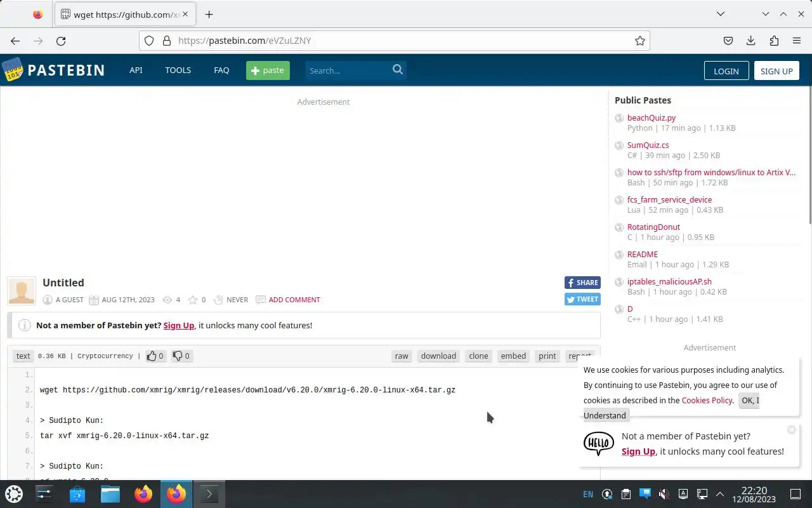Viewport: 812px width, 508px height.
Task: Click the ADD COMMENT link
Action: click(x=294, y=300)
